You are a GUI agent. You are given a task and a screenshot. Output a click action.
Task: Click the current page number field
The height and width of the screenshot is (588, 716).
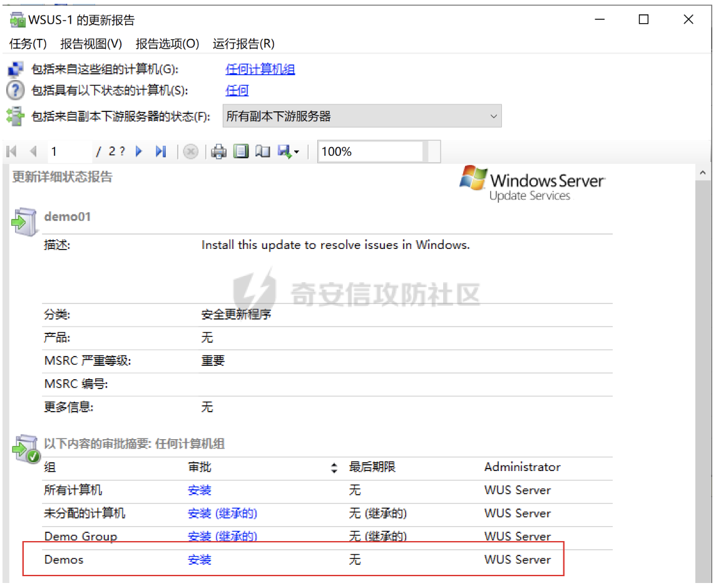69,151
